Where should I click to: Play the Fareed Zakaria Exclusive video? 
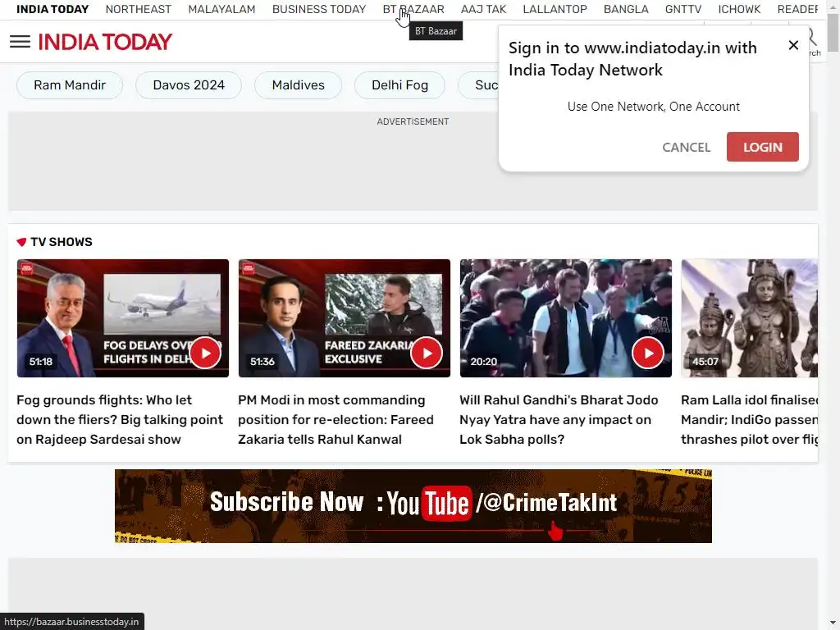coord(427,353)
